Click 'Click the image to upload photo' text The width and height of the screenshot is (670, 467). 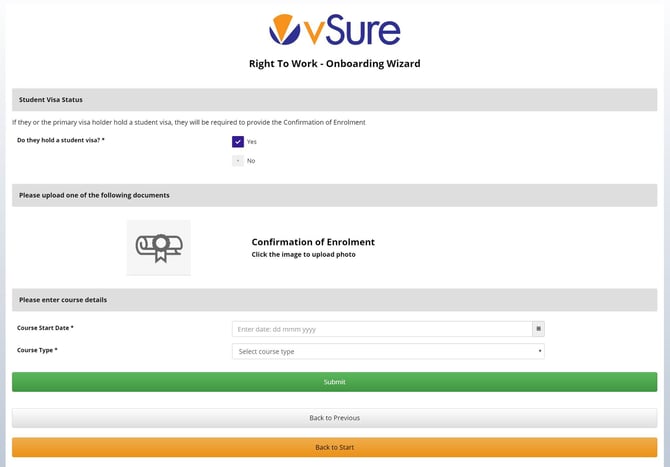tap(303, 255)
